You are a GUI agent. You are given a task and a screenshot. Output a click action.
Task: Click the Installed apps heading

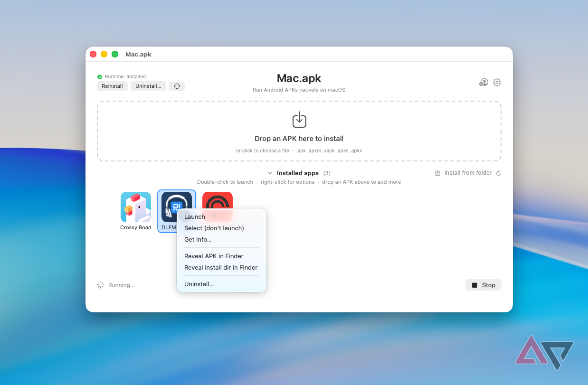tap(298, 173)
